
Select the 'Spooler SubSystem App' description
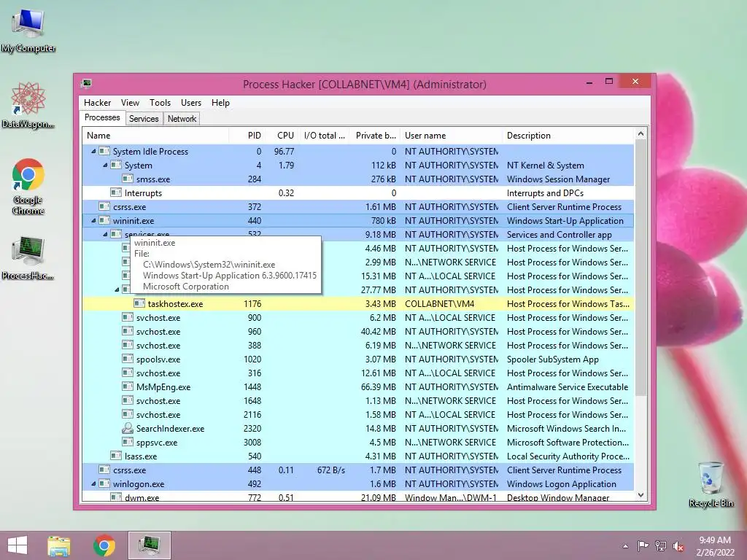tap(553, 359)
